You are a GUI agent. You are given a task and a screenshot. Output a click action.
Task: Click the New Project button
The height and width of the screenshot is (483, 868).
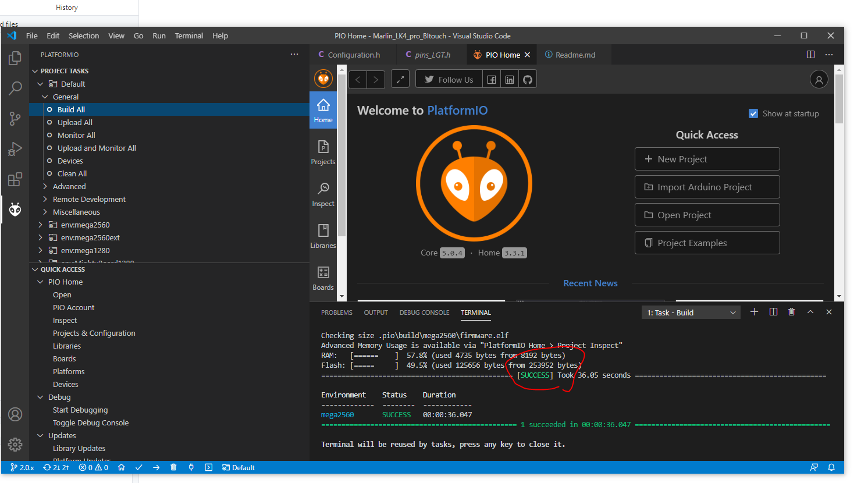pyautogui.click(x=707, y=159)
